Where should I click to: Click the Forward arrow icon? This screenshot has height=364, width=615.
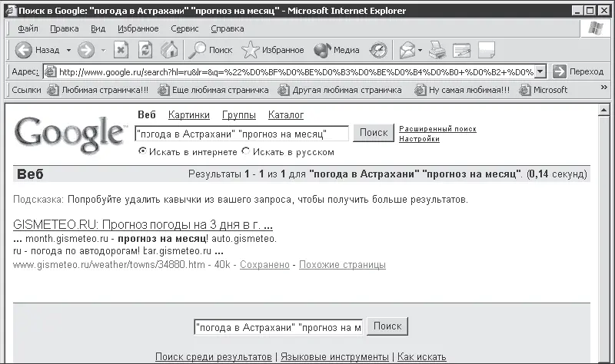coord(86,50)
